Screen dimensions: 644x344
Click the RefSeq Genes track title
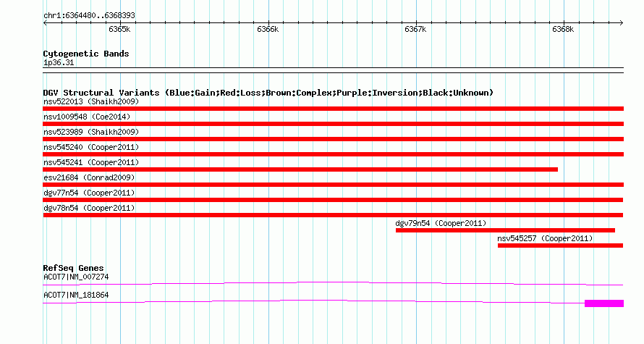click(74, 268)
